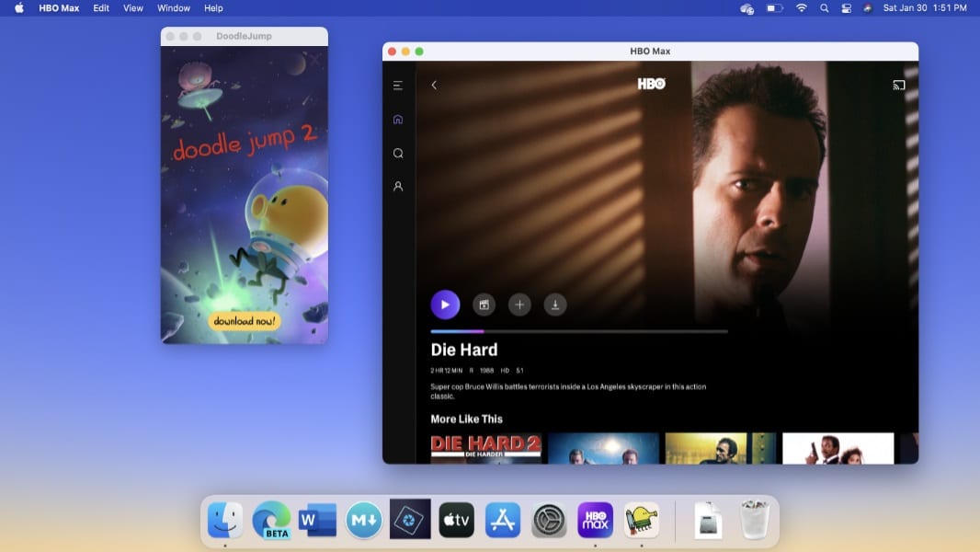
Task: Open the HBO Max application menu
Action: (59, 8)
